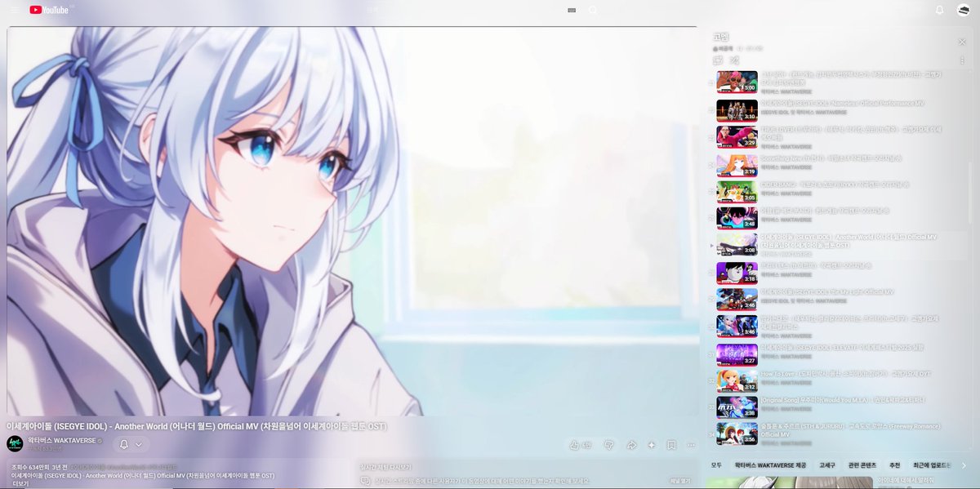Select the 최근에 업로드 chip
Image resolution: width=980 pixels, height=489 pixels.
[932, 465]
